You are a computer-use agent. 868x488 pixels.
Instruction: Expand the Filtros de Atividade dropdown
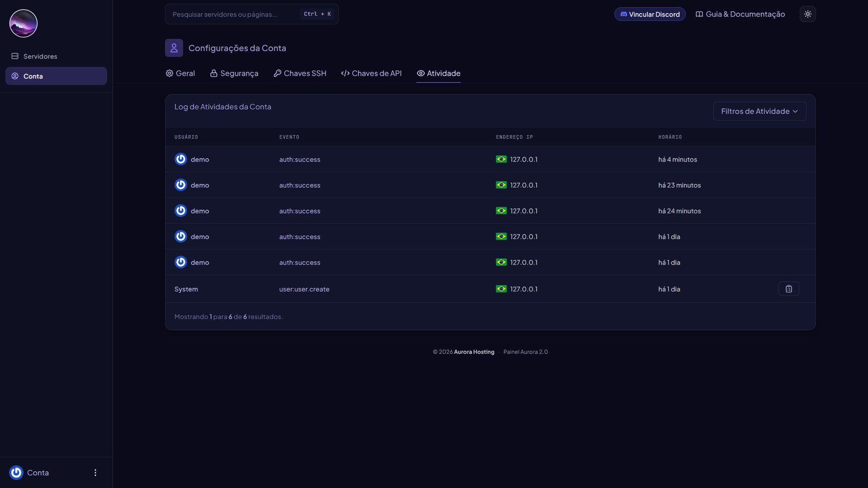tap(760, 111)
